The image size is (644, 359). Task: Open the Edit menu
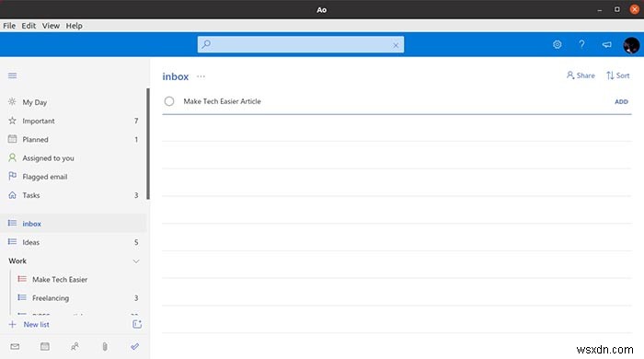[29, 26]
